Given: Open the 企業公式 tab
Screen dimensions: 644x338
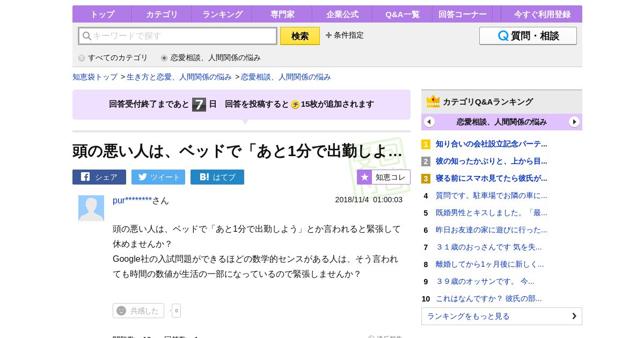Looking at the screenshot, I should click(342, 14).
